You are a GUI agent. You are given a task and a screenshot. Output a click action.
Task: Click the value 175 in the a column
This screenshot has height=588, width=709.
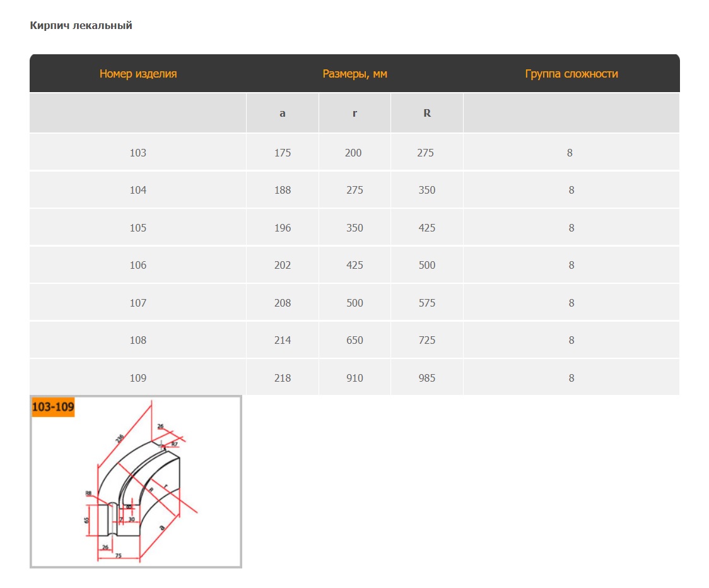coord(283,153)
